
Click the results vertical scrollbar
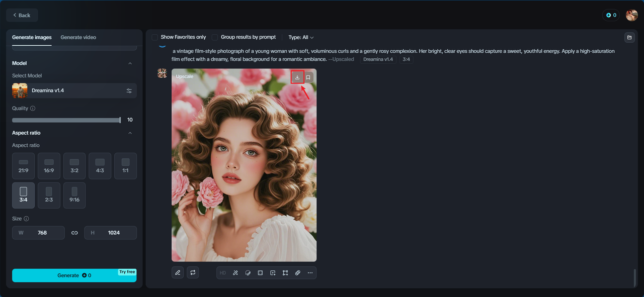(x=634, y=277)
